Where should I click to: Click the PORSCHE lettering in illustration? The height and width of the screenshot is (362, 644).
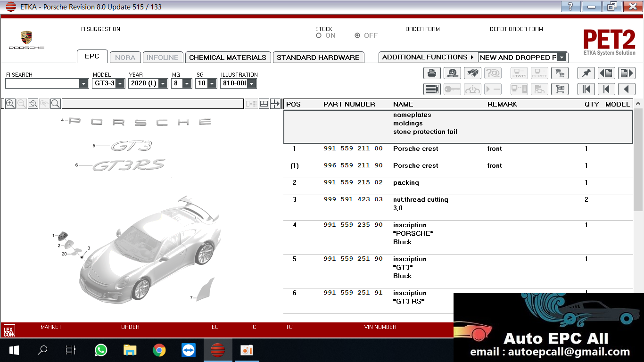[140, 122]
